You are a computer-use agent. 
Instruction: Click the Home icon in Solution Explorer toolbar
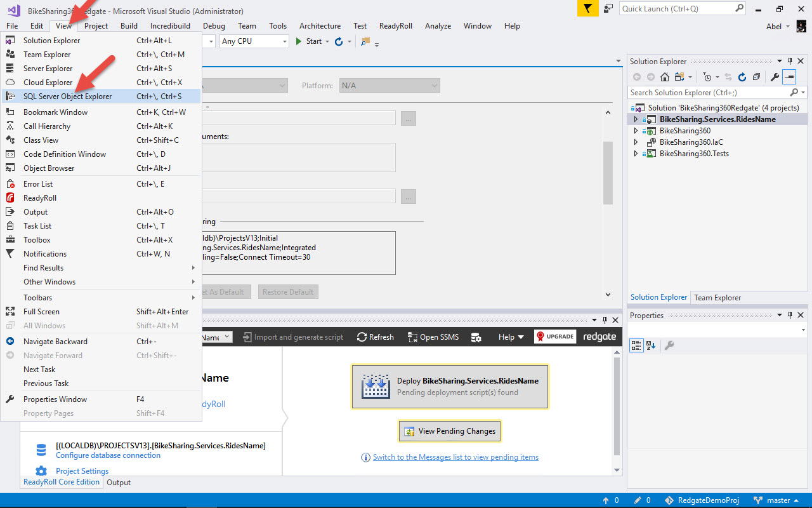click(665, 77)
